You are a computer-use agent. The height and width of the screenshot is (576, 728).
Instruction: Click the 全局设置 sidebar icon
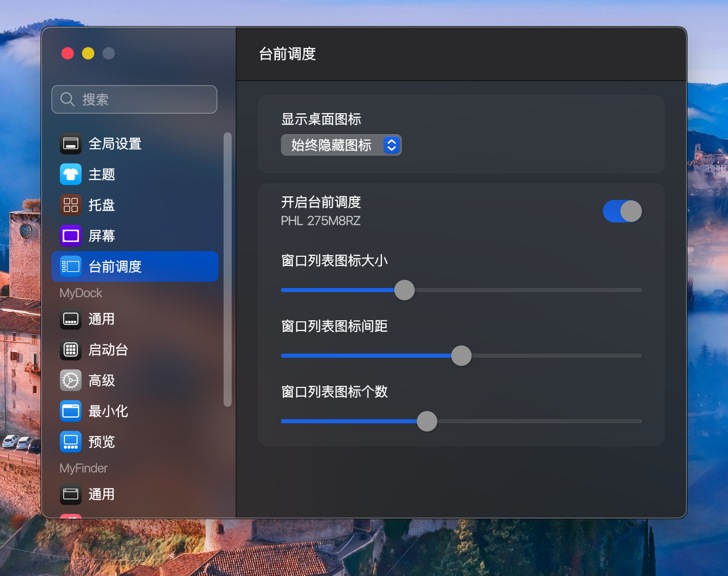pyautogui.click(x=71, y=144)
